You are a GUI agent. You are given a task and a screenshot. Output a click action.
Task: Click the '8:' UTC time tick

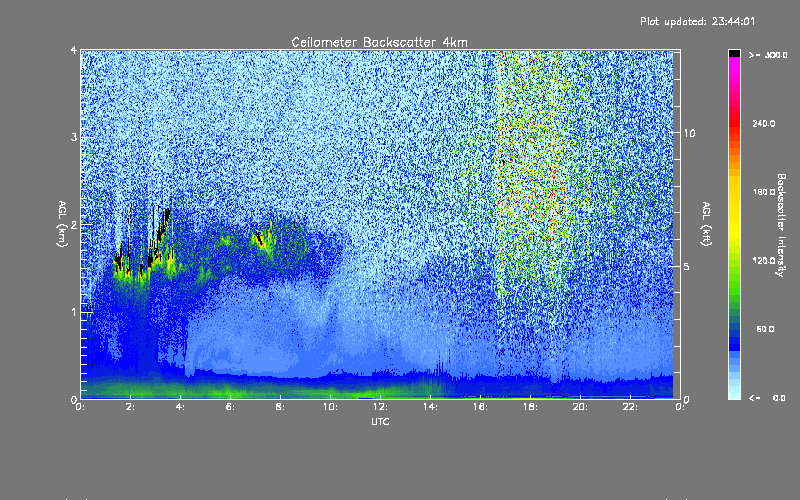point(280,407)
